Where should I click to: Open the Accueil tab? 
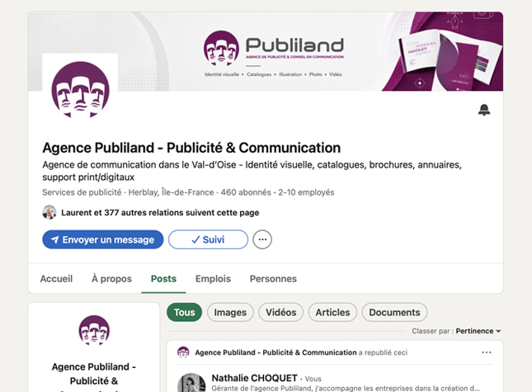[x=56, y=279]
